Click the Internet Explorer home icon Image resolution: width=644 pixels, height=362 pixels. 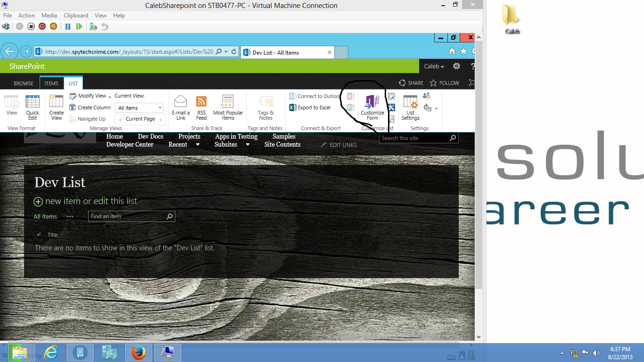(x=452, y=51)
